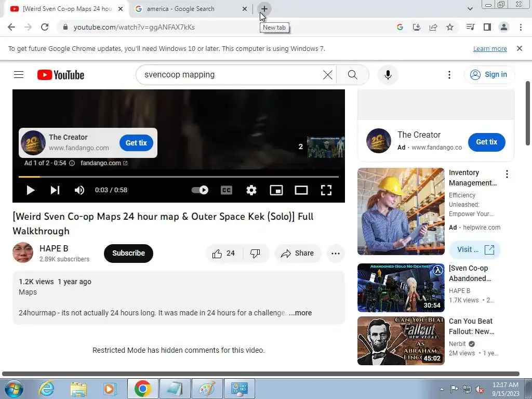Click the ad info icon beside Ad 1 of 2
This screenshot has width=532, height=399.
(x=72, y=163)
